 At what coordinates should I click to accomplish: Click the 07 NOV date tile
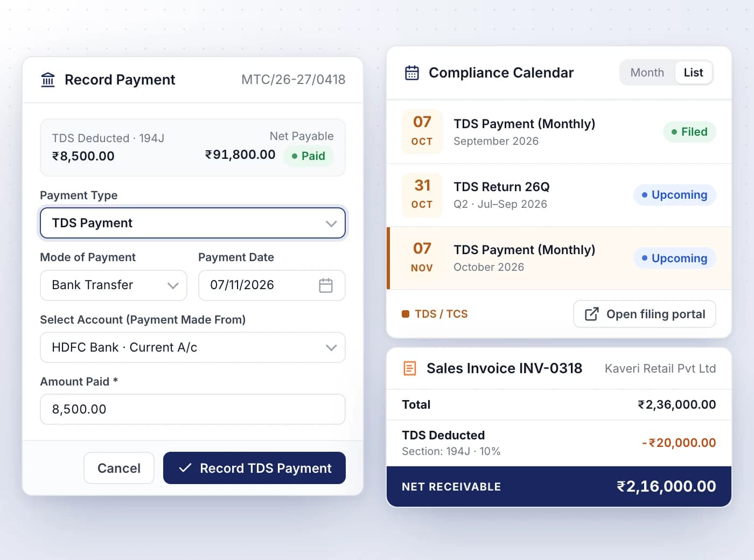coord(422,258)
